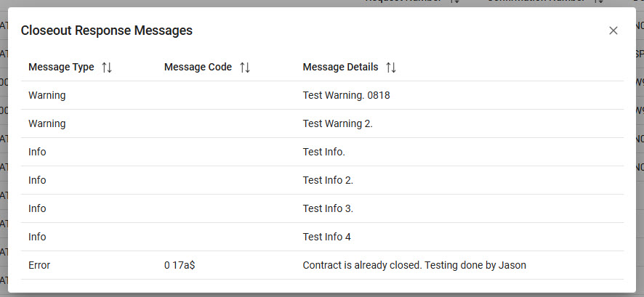Image resolution: width=644 pixels, height=297 pixels.
Task: Click the Message Code column header
Action: 198,68
